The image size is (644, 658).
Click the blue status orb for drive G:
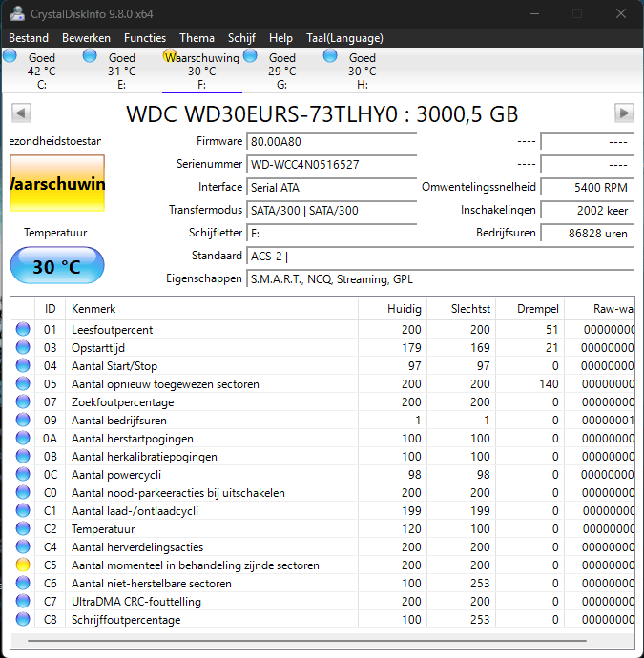[x=250, y=56]
